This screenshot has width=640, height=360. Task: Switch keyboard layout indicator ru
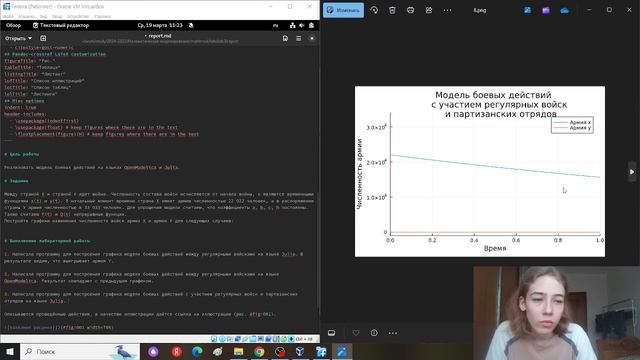coord(276,25)
